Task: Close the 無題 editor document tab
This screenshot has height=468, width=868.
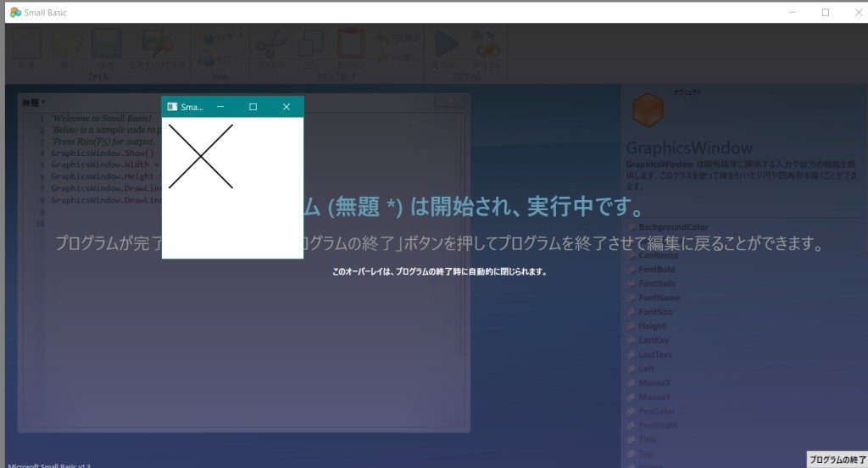Action: click(449, 100)
